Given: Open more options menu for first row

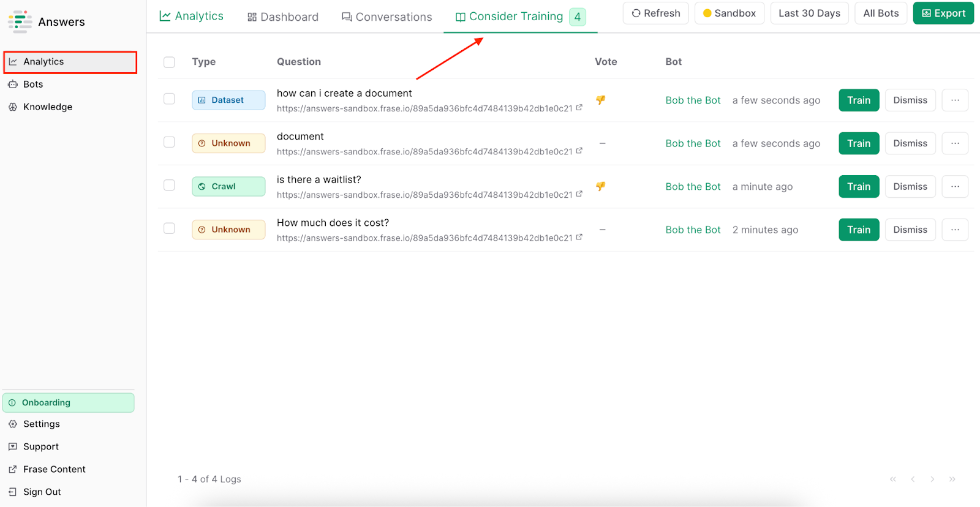Looking at the screenshot, I should click(x=955, y=100).
